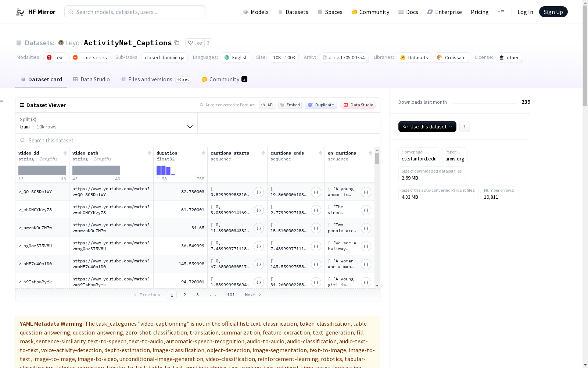Sort by the video_id column
Viewport: 588px width, 368px height.
tap(65, 153)
